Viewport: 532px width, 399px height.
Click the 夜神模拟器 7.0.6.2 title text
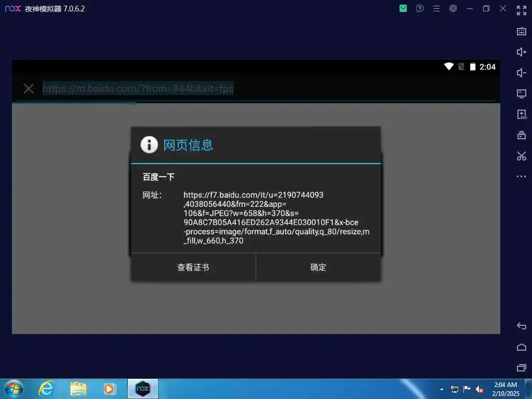55,9
